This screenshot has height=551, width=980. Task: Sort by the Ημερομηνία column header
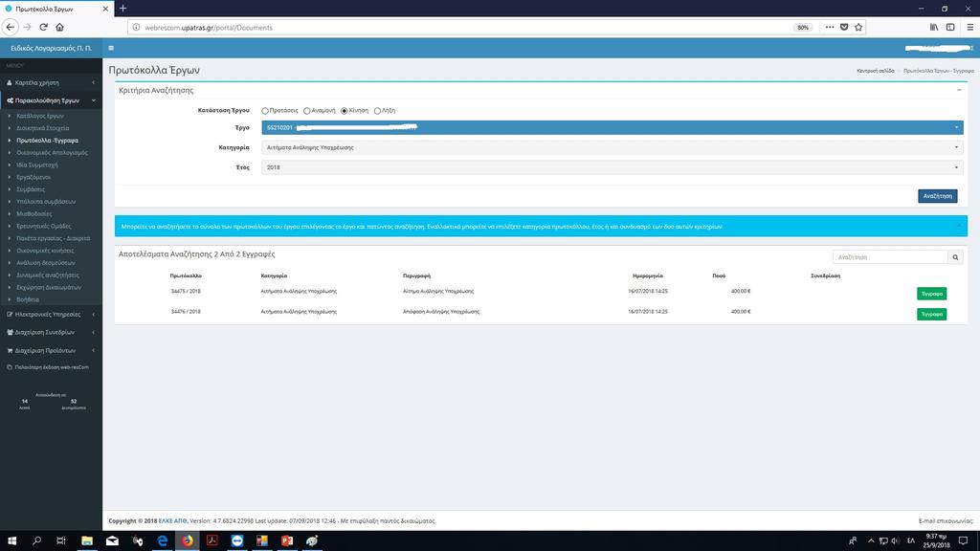[648, 275]
